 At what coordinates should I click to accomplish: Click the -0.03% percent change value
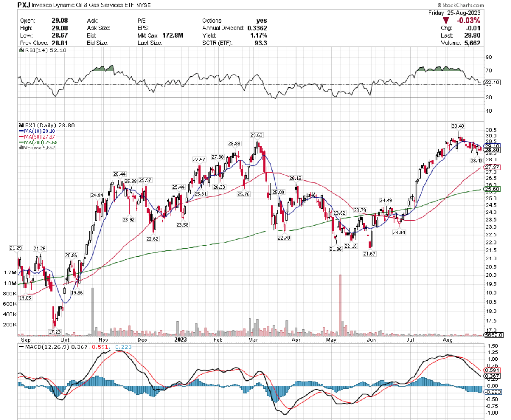point(468,20)
